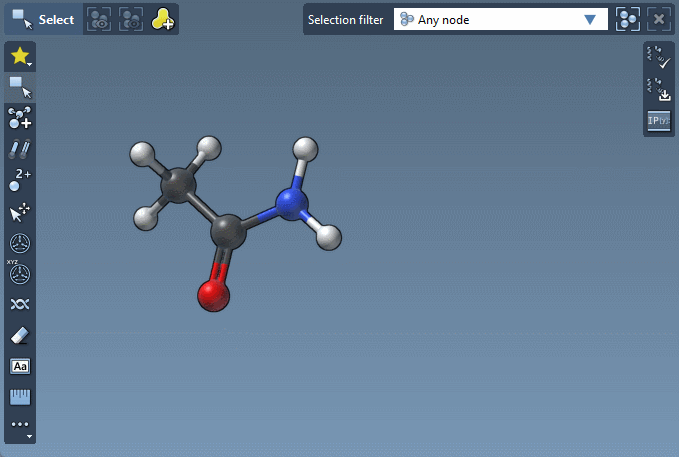Select the move cursor tool
679x457 pixels.
pos(20,212)
